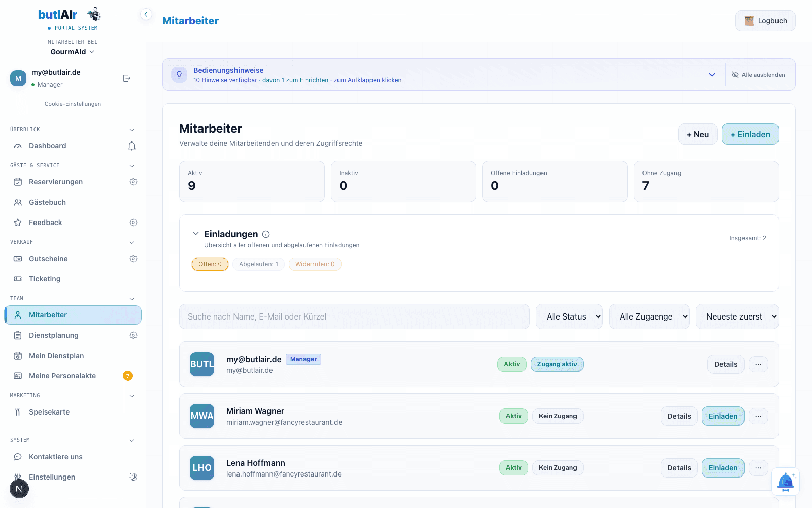The image size is (812, 508).
Task: Click Cookie-Einstellungen link
Action: (x=73, y=104)
